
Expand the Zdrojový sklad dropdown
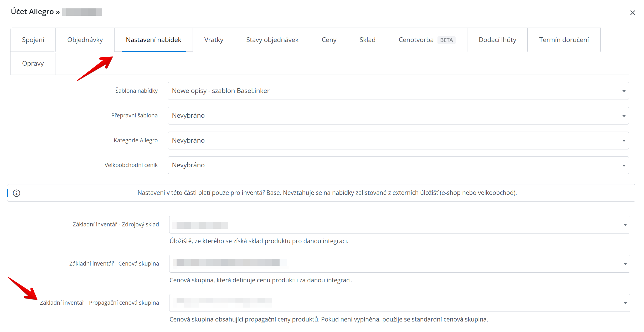399,225
